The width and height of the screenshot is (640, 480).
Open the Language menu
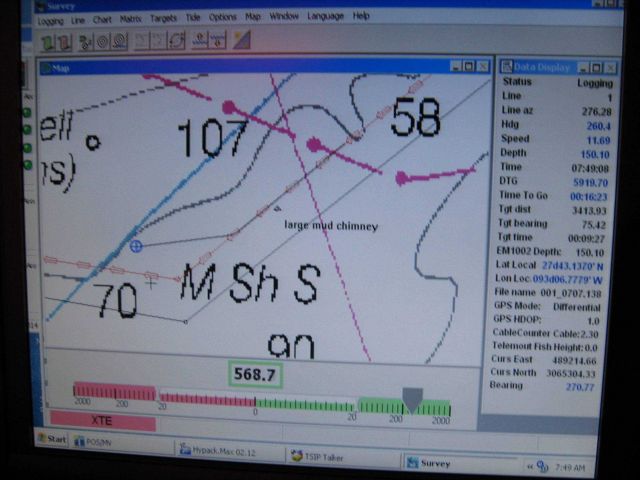[325, 16]
